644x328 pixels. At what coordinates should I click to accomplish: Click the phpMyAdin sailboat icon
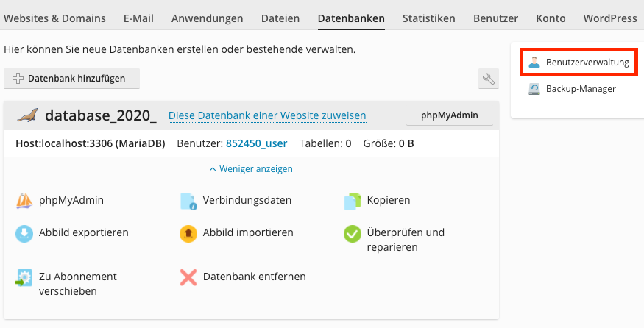coord(24,200)
